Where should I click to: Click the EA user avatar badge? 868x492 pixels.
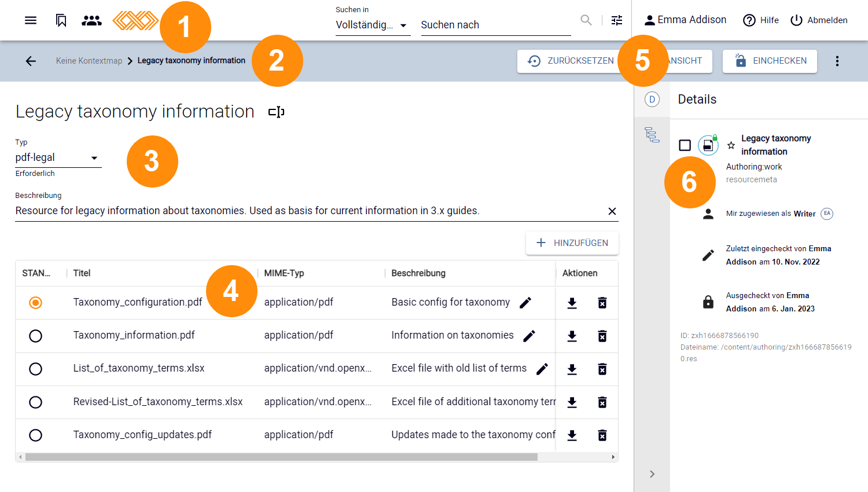[x=827, y=214]
